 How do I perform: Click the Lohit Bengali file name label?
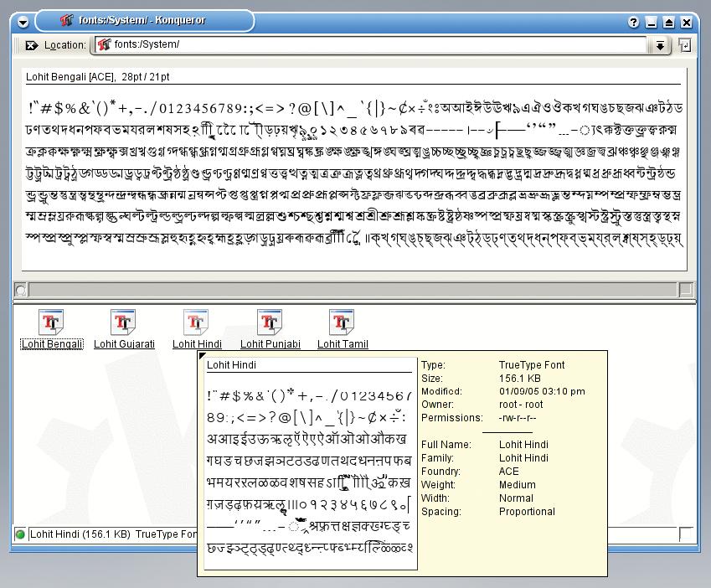click(52, 344)
